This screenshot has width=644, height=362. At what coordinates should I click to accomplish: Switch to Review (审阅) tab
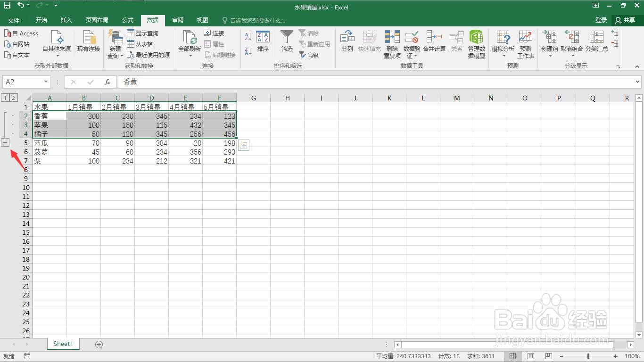(x=178, y=20)
